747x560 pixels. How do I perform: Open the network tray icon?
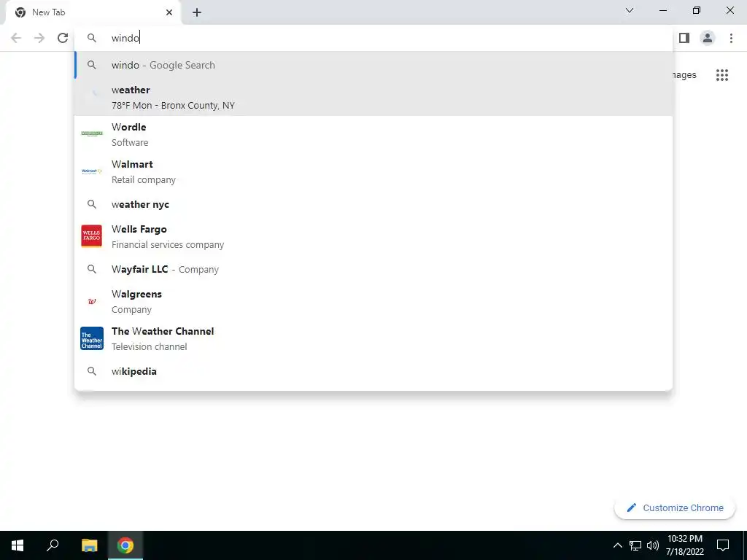click(x=635, y=545)
